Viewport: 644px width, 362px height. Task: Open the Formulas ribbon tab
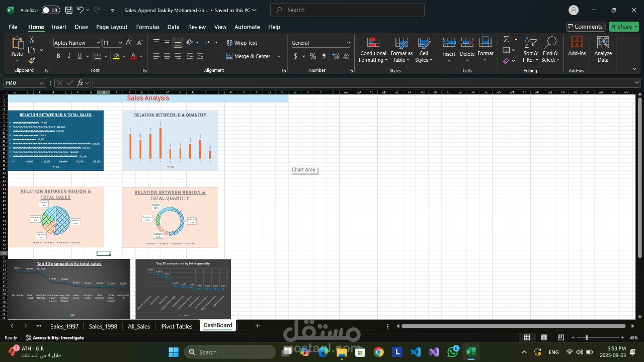pyautogui.click(x=147, y=27)
